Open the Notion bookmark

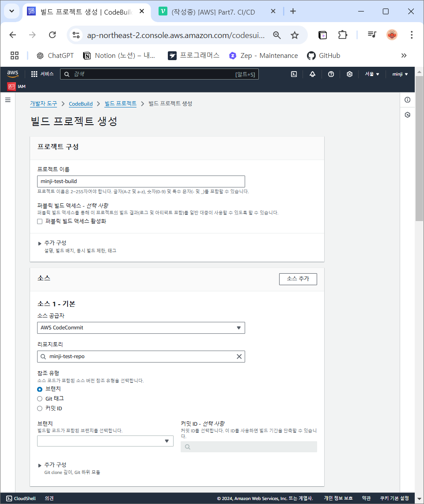[x=119, y=56]
